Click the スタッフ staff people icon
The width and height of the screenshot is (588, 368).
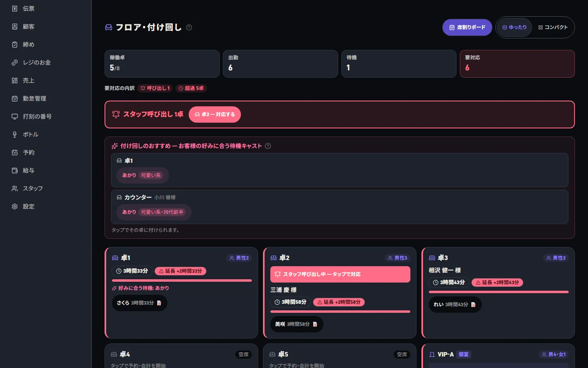(x=15, y=188)
